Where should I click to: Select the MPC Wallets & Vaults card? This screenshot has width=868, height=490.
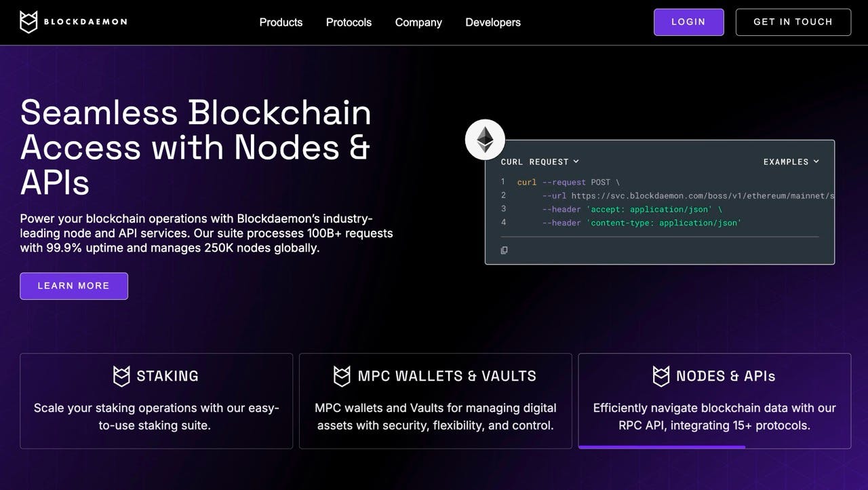(x=435, y=400)
